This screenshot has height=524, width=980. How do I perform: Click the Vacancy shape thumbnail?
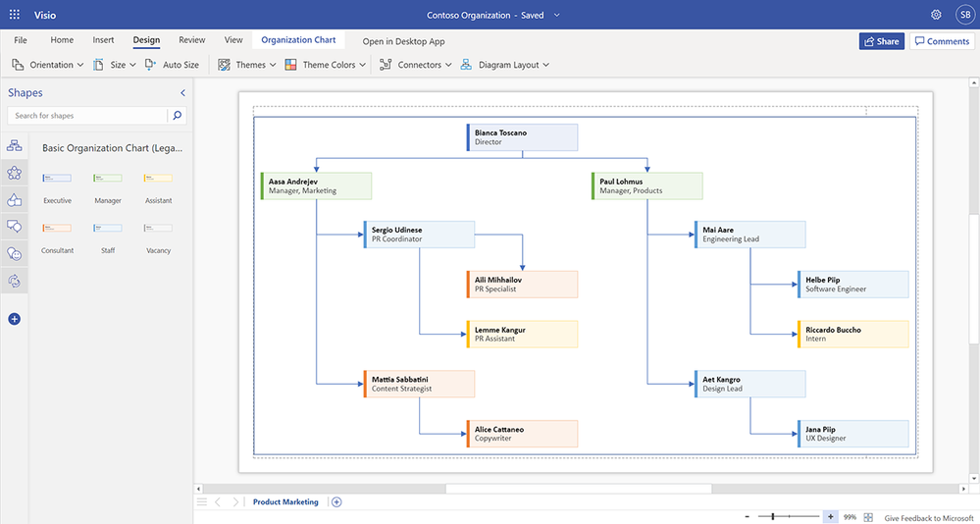point(158,229)
